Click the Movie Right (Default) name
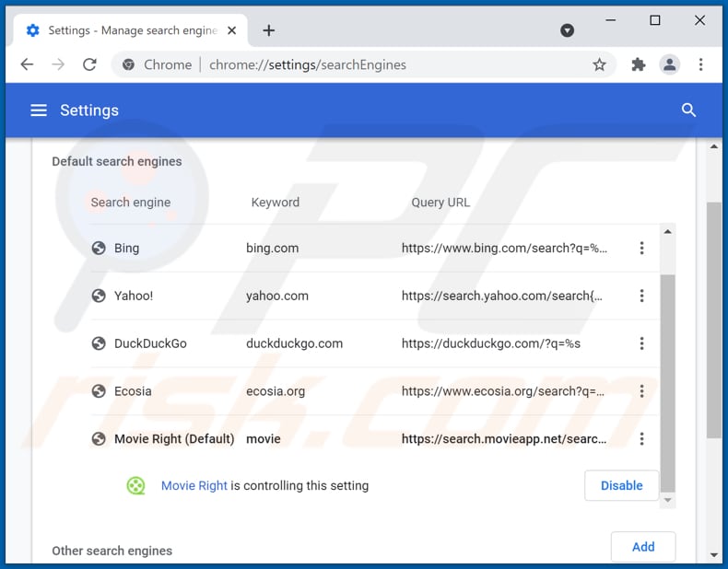Screen dimensions: 728x569 [174, 438]
